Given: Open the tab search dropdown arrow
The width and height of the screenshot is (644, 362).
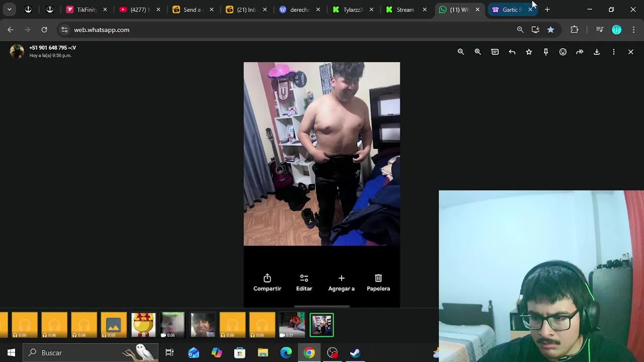Looking at the screenshot, I should click(x=9, y=10).
